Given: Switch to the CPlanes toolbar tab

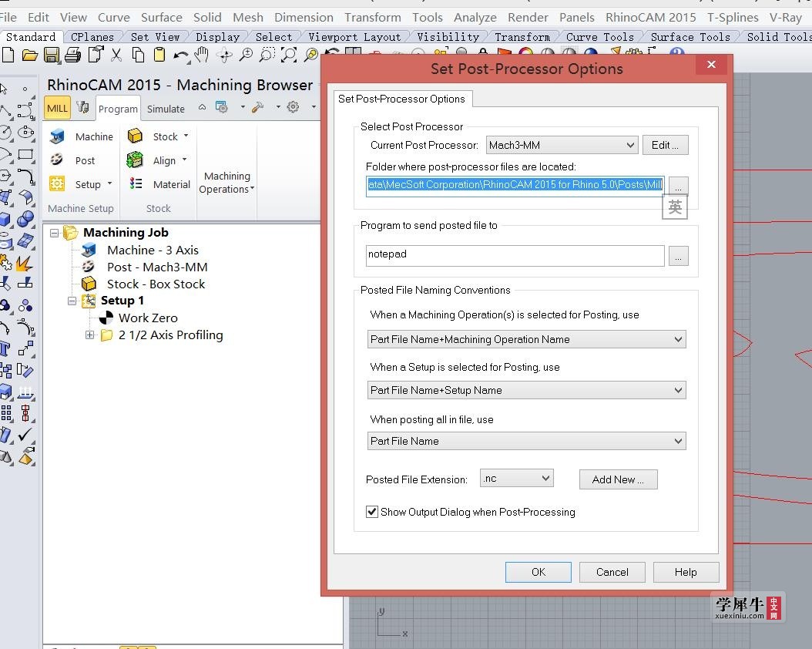Looking at the screenshot, I should [92, 37].
